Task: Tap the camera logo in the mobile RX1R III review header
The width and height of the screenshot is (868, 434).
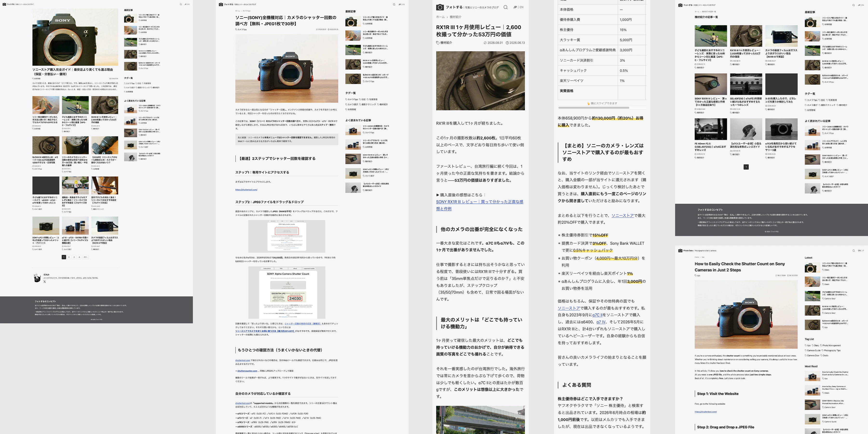Action: point(440,7)
